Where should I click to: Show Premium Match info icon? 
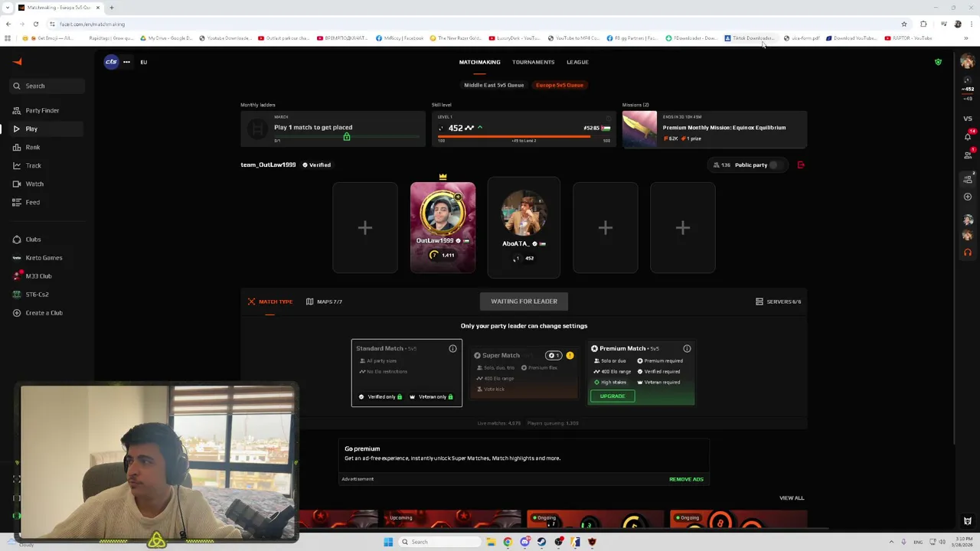tap(687, 349)
